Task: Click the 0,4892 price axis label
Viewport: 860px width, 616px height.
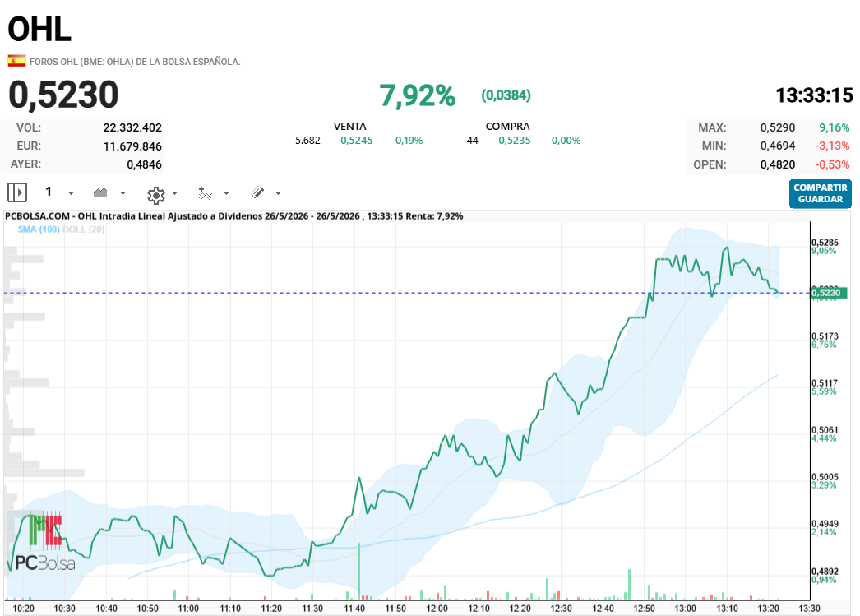Action: coord(825,571)
